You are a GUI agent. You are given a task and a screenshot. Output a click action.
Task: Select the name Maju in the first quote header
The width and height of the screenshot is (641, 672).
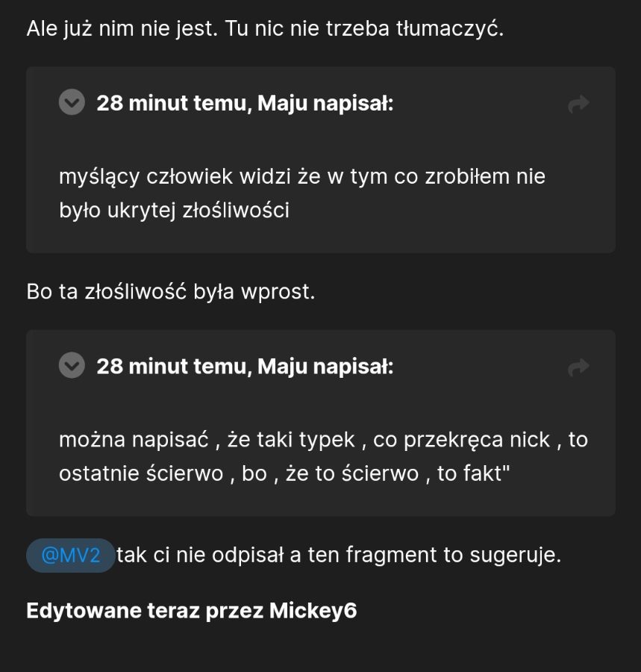tap(283, 103)
